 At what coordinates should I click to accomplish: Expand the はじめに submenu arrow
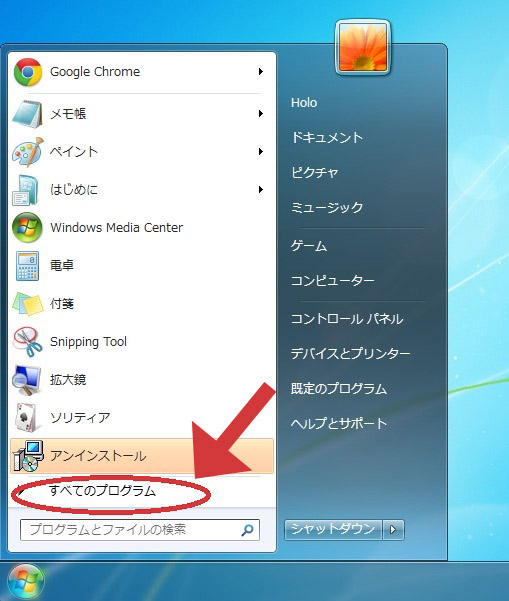tap(261, 189)
